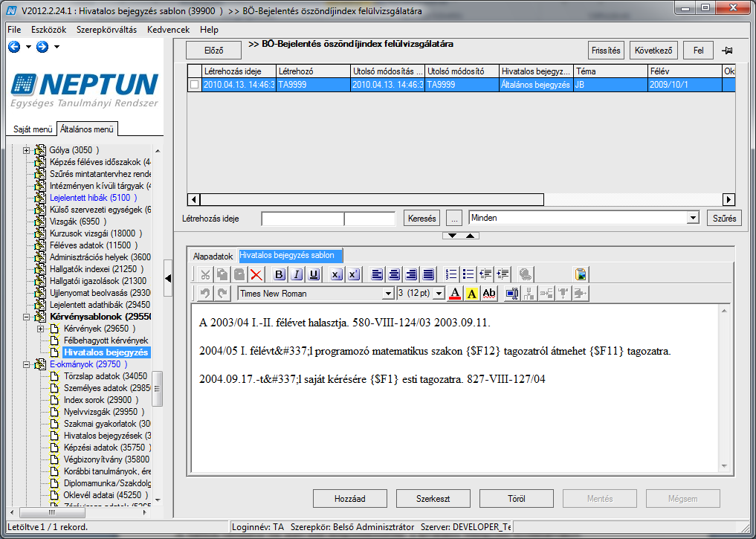Image resolution: width=756 pixels, height=539 pixels.
Task: Click the Cut scissors icon
Action: (x=205, y=275)
